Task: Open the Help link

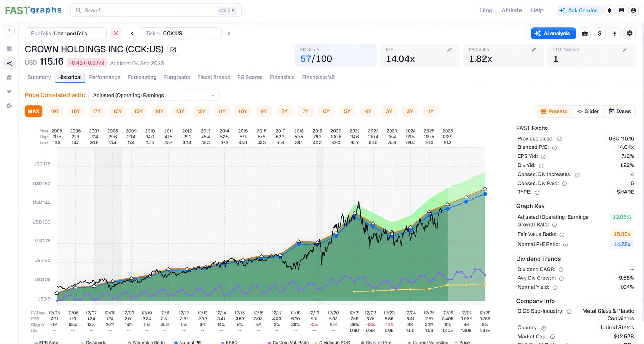Action: click(x=537, y=10)
